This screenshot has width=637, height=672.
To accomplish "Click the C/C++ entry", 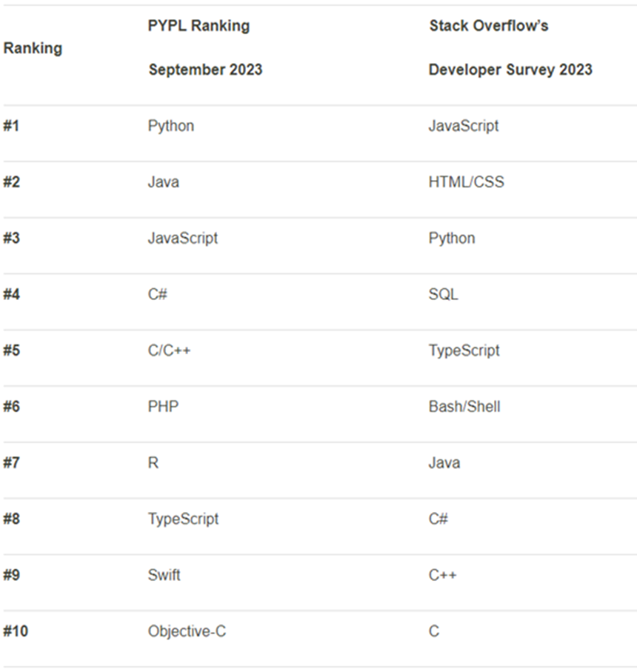I will 169,350.
